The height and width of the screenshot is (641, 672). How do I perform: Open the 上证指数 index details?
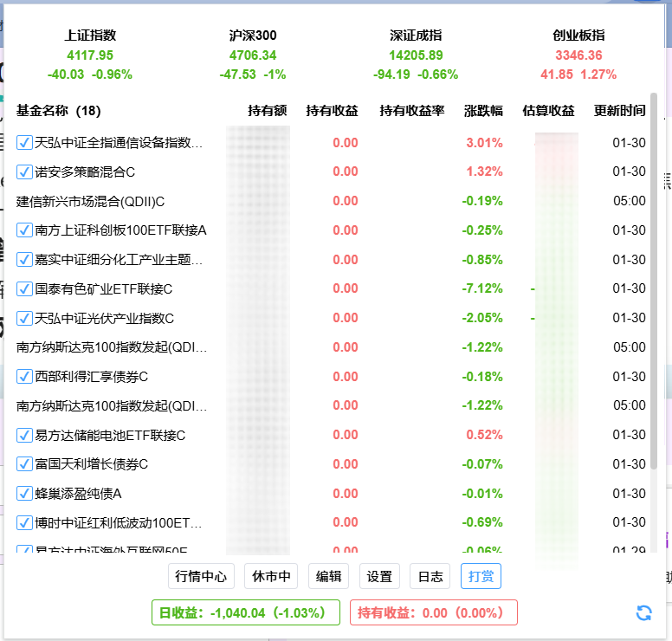point(90,55)
